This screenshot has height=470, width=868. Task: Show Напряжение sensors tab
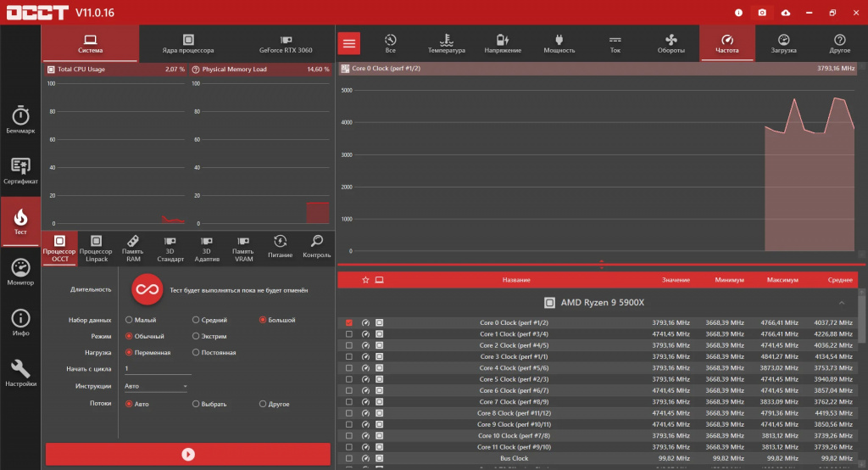[x=503, y=43]
